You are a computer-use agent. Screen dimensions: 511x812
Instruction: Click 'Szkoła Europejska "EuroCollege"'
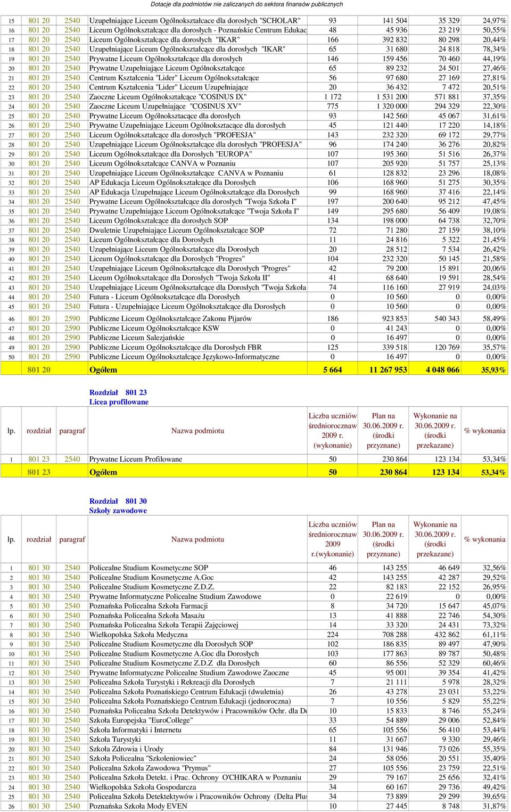141,720
